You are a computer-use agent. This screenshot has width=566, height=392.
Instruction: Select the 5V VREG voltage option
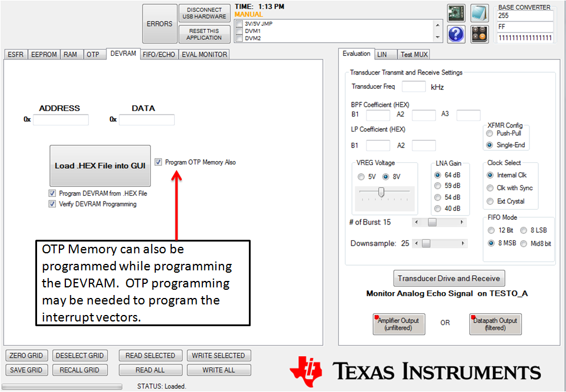coord(361,176)
